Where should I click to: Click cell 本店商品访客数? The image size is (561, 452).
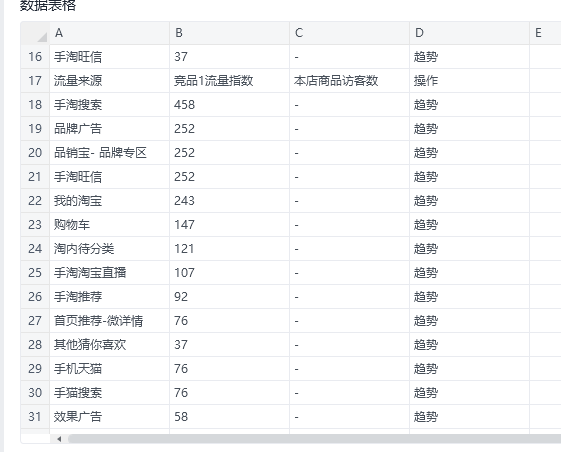coord(350,81)
